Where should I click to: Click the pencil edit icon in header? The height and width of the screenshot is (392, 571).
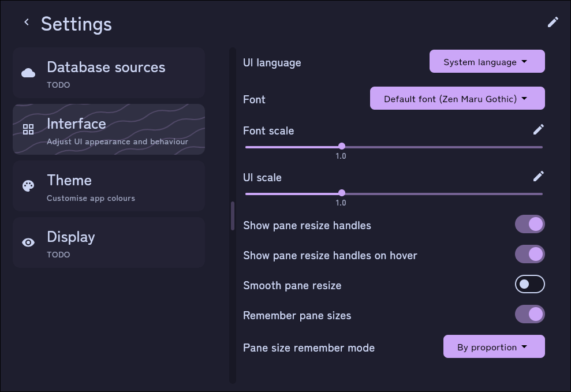(x=553, y=22)
